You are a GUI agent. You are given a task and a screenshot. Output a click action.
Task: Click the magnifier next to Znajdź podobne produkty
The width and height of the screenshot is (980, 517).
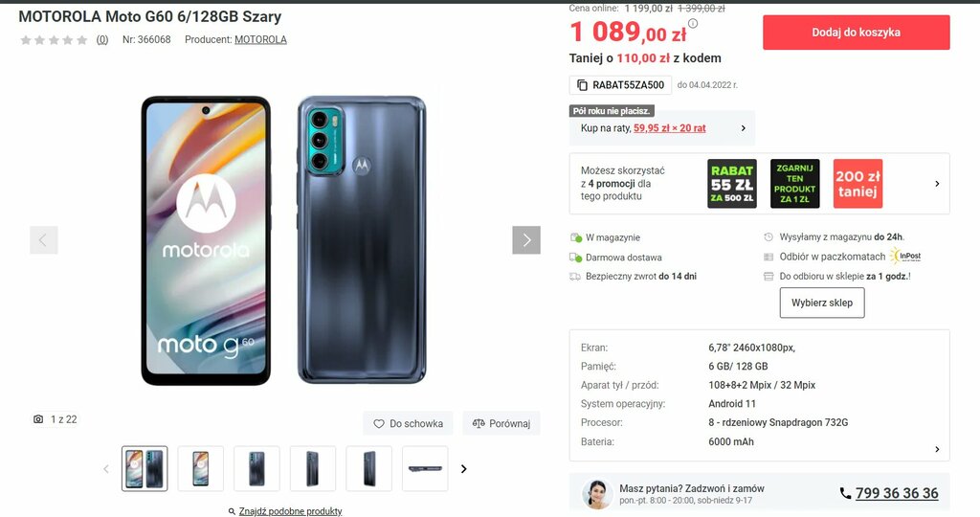[232, 511]
